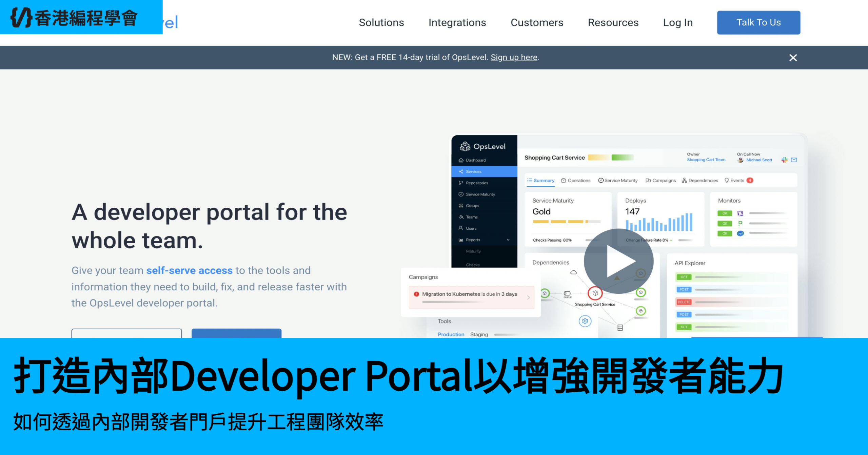This screenshot has width=868, height=455.
Task: Open Users in the sidebar
Action: [471, 228]
